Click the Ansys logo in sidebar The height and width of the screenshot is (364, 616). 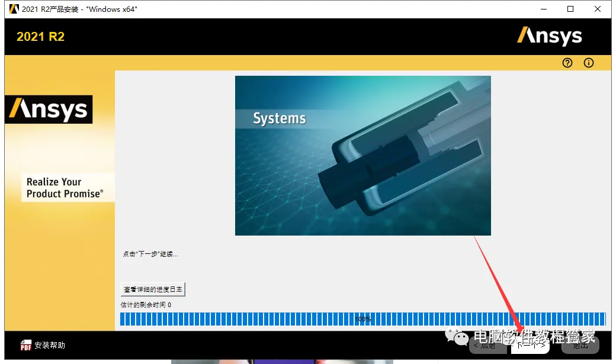[x=49, y=109]
